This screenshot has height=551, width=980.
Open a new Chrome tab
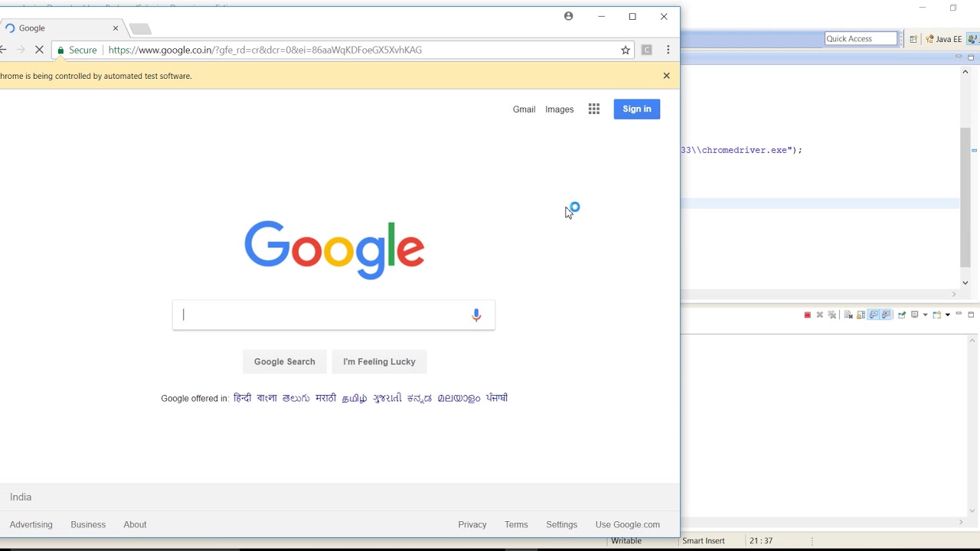140,28
